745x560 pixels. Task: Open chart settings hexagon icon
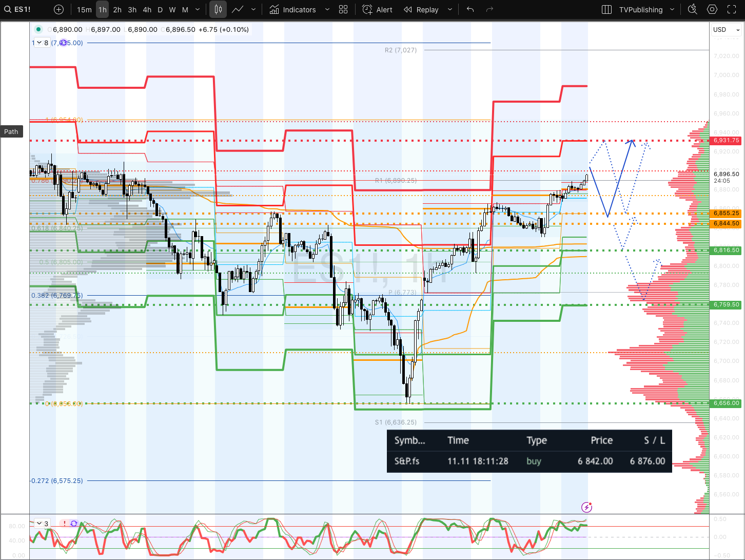pyautogui.click(x=712, y=9)
